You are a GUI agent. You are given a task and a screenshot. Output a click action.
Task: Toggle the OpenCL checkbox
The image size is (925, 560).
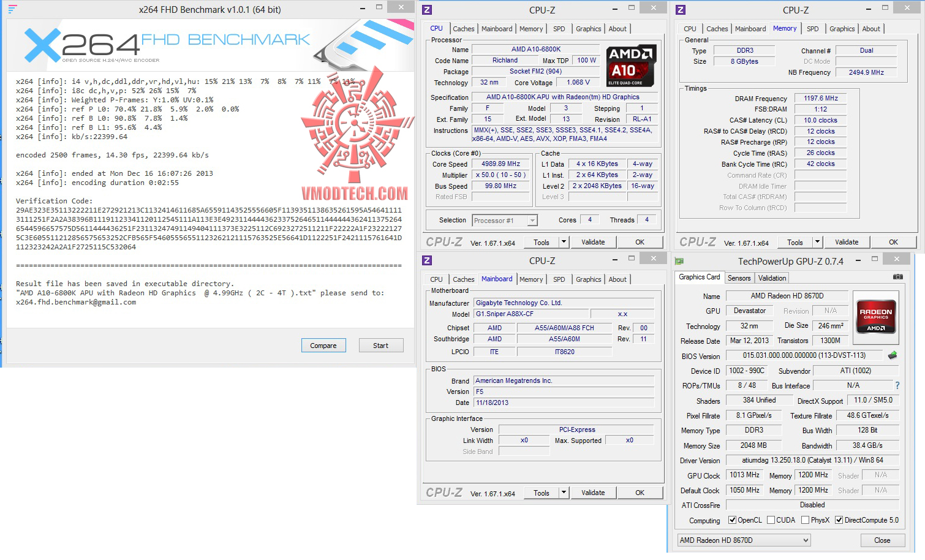(732, 520)
